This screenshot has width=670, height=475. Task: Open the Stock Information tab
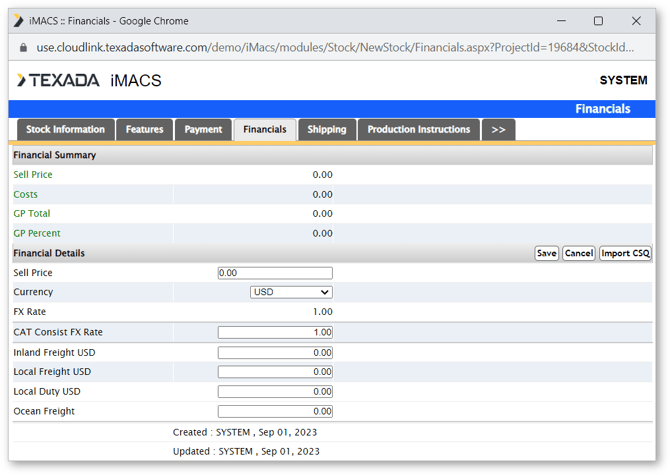tap(65, 130)
